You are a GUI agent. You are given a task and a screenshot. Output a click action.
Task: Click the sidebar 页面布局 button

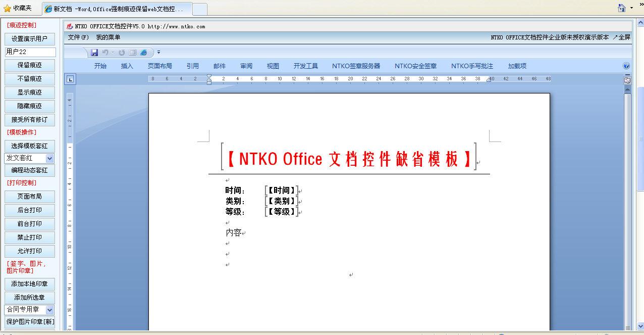(30, 197)
